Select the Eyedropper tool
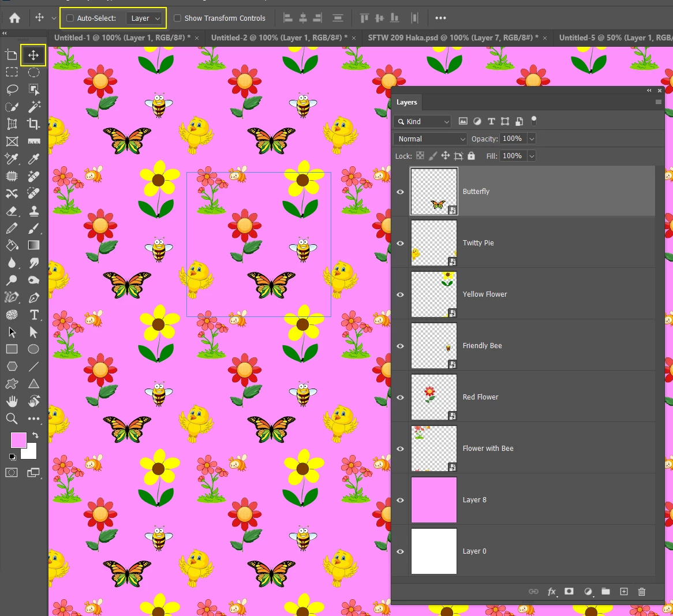This screenshot has width=673, height=616. tap(33, 159)
